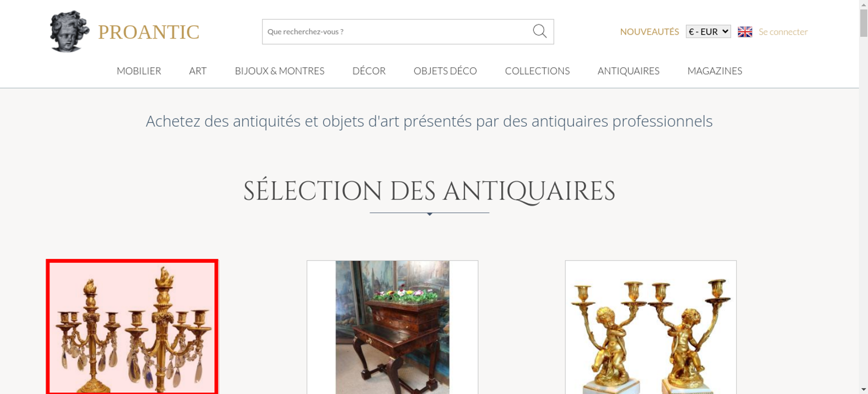
Task: Switch language via the UK flag icon
Action: (x=745, y=32)
